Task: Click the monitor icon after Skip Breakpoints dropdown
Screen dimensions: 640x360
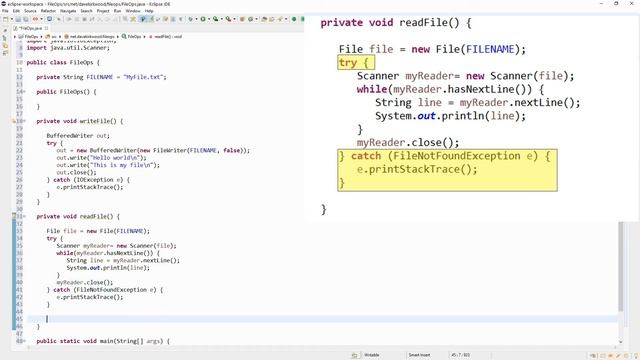Action: pyautogui.click(x=49, y=19)
